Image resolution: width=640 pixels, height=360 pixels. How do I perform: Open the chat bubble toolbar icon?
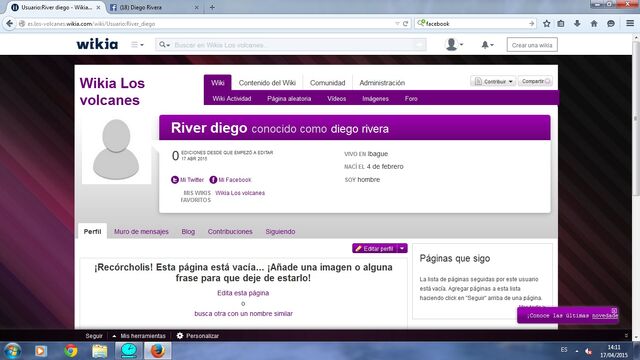click(x=611, y=24)
